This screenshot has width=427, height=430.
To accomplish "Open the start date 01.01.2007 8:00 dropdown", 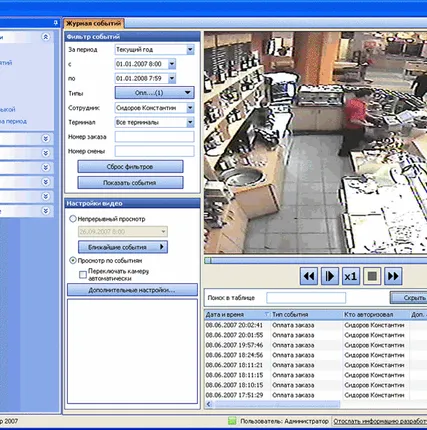I will coord(172,64).
